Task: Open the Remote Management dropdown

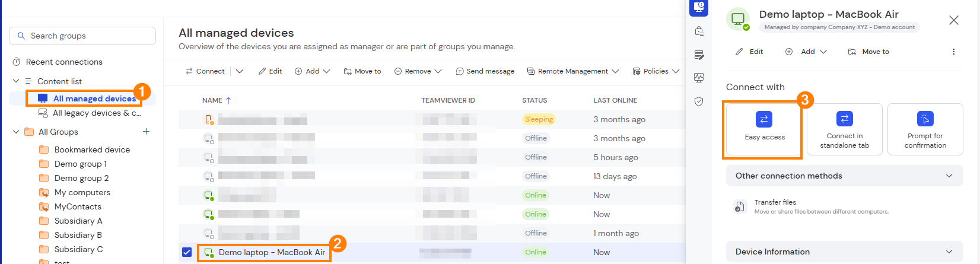Action: (573, 71)
